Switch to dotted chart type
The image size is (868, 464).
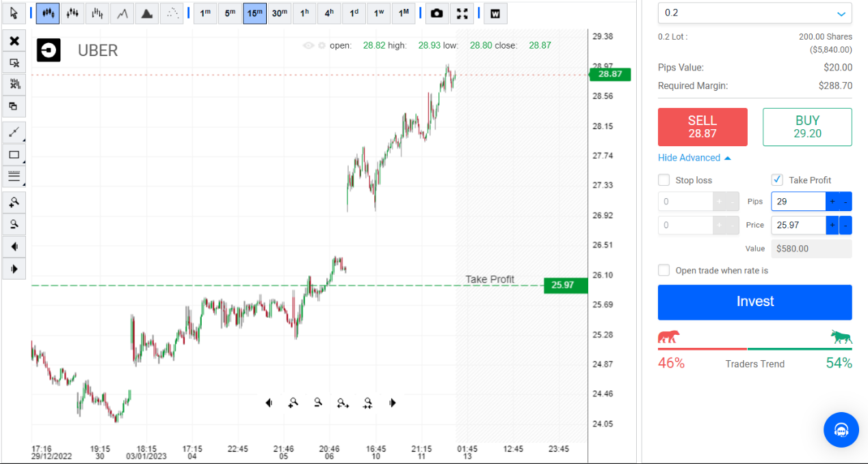click(x=172, y=13)
